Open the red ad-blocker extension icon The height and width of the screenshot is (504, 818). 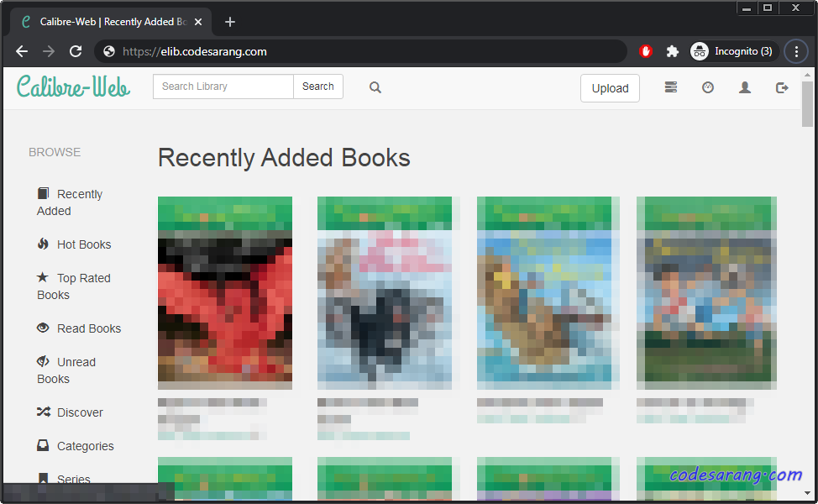[x=646, y=51]
